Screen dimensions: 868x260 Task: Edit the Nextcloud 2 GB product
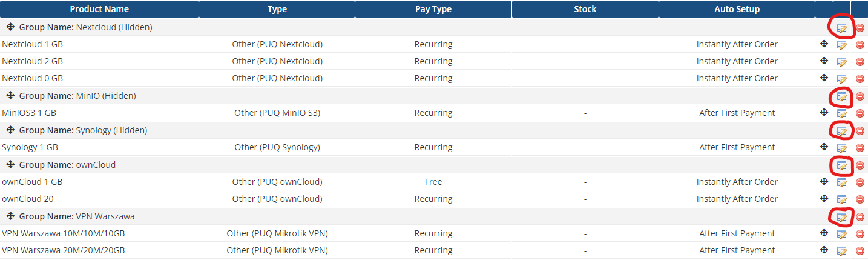(842, 62)
